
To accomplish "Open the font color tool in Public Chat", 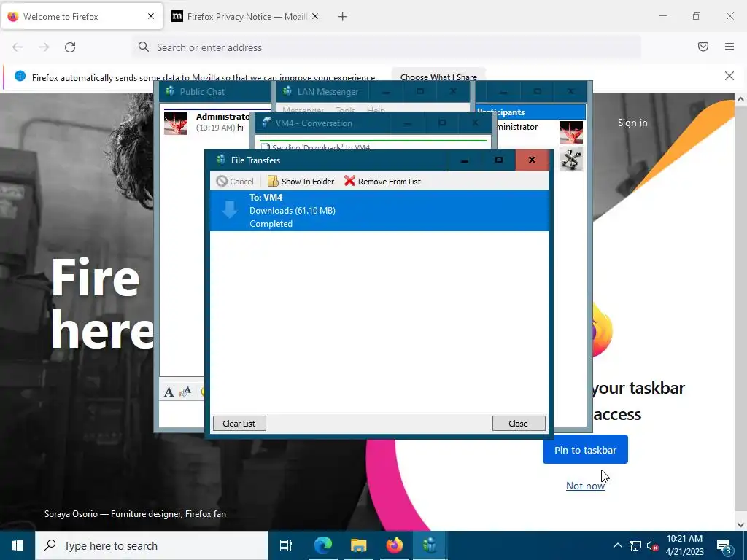I will pos(185,392).
